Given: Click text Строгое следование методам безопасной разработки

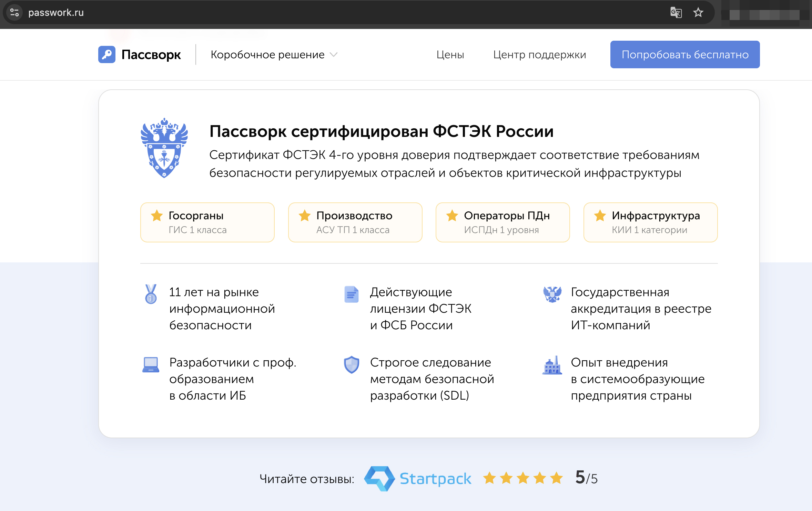Looking at the screenshot, I should coord(432,379).
